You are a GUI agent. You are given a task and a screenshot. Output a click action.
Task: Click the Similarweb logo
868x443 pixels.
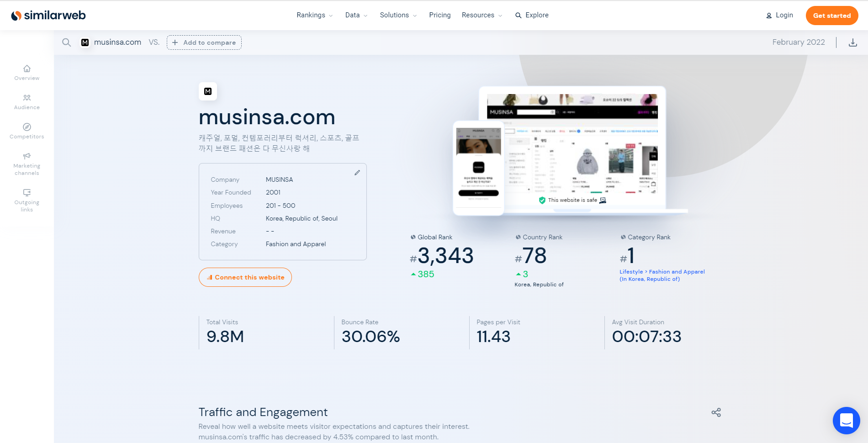coord(48,16)
